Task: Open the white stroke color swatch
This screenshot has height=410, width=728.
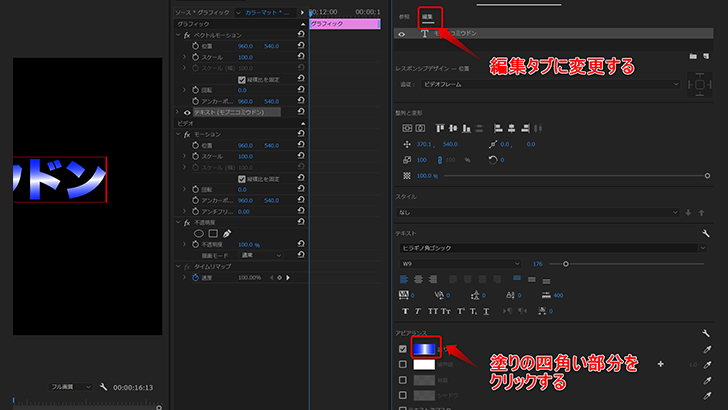Action: (424, 364)
